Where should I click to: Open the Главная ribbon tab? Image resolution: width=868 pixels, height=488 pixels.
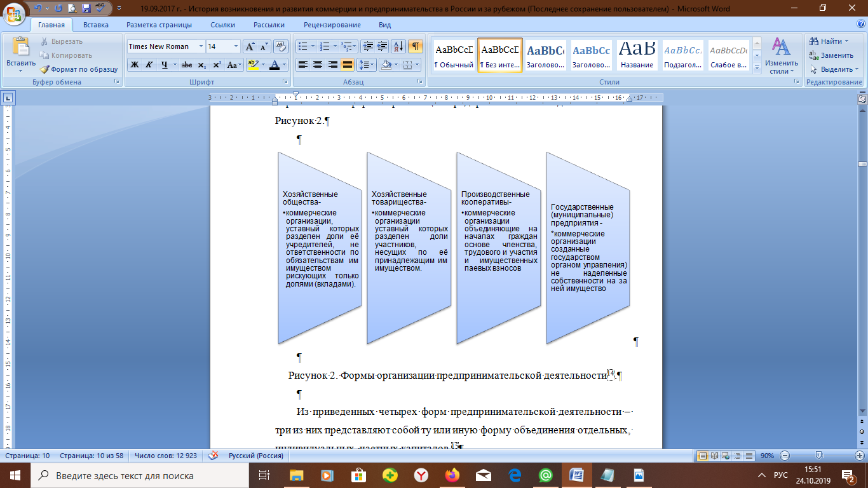click(x=51, y=25)
